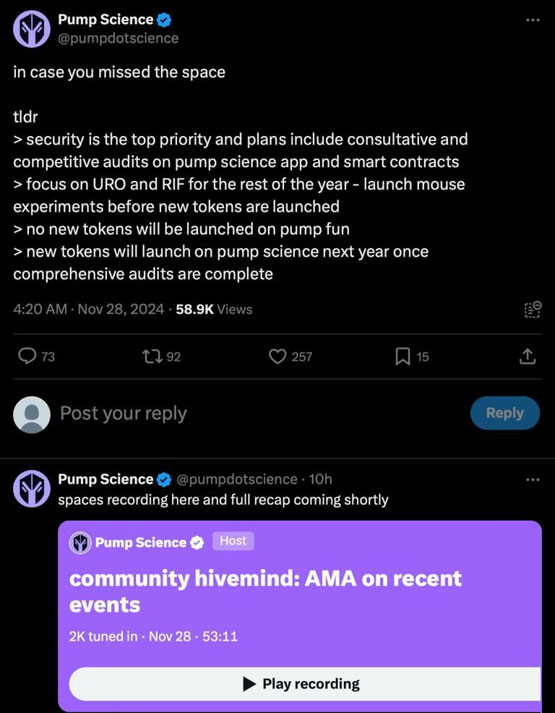Click the community hivemind AMA space title
Image resolution: width=555 pixels, height=713 pixels.
(x=265, y=591)
